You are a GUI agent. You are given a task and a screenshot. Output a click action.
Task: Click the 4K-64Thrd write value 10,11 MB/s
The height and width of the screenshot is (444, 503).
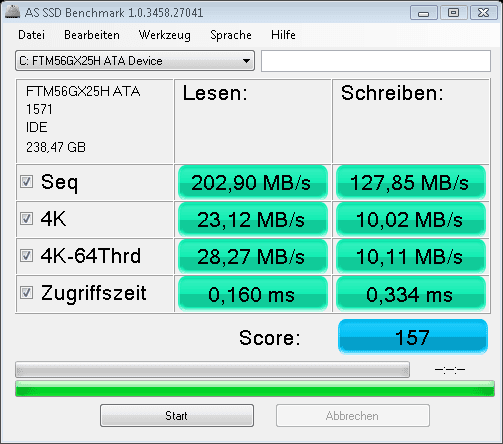click(x=411, y=256)
